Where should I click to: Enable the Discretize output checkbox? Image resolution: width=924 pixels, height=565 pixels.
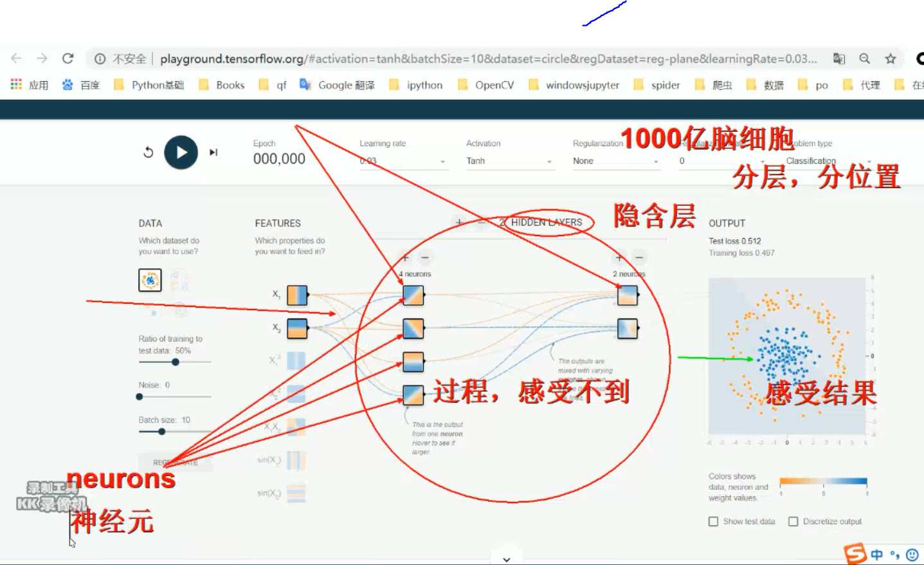pos(793,521)
